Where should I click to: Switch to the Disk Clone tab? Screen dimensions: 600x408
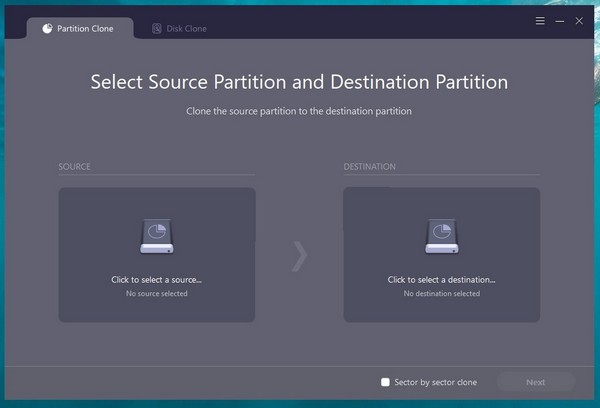pos(180,29)
